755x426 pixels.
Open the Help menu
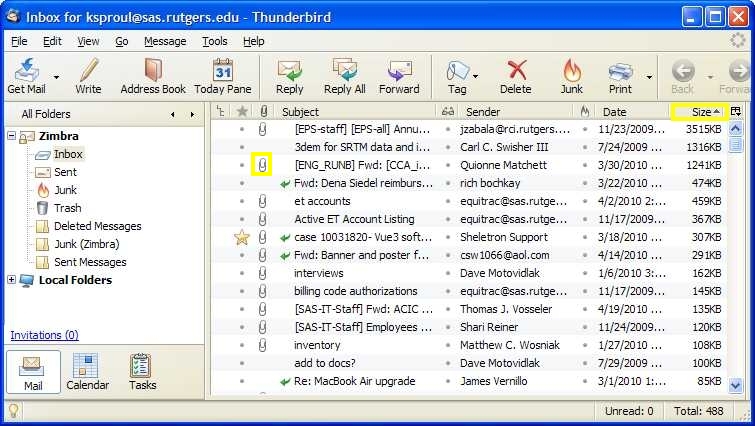[253, 41]
